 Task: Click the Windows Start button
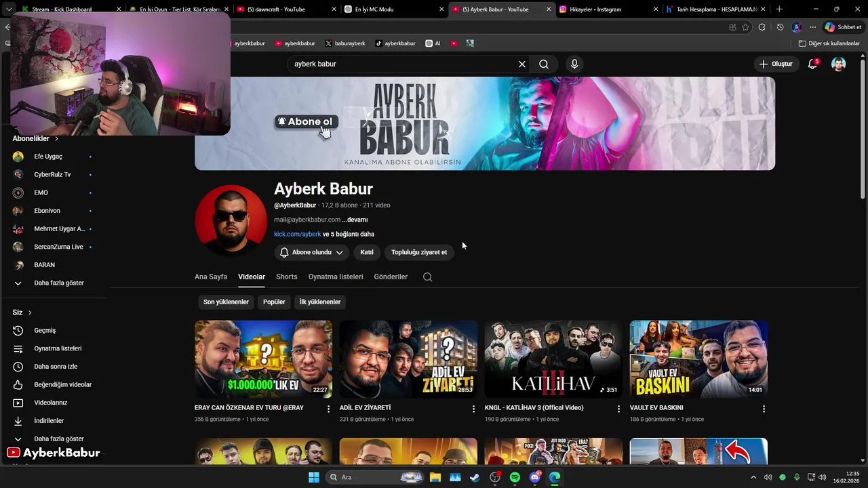pos(314,477)
